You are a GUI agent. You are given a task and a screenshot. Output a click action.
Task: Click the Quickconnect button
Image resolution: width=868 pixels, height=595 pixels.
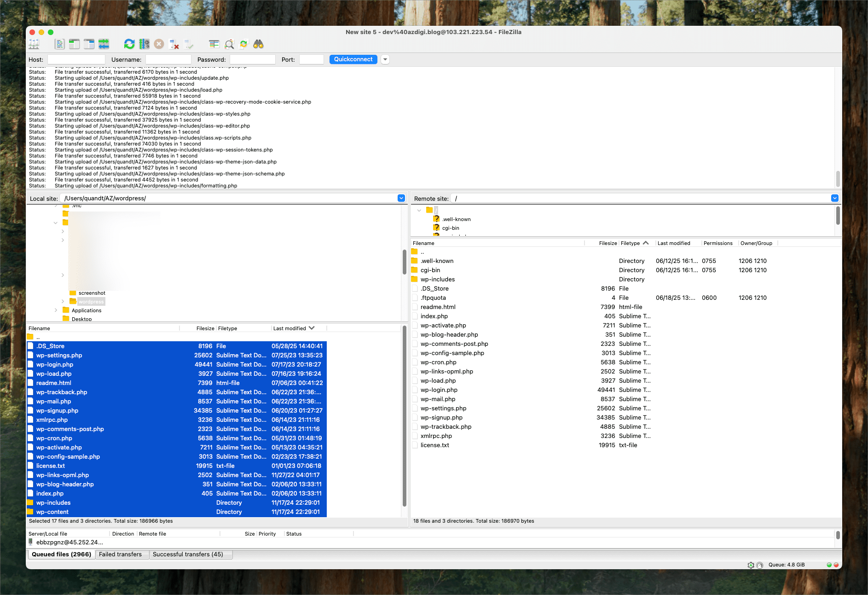tap(353, 59)
